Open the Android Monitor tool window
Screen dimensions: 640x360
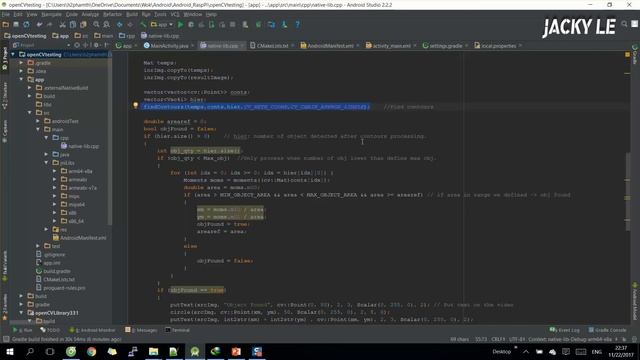pos(92,330)
